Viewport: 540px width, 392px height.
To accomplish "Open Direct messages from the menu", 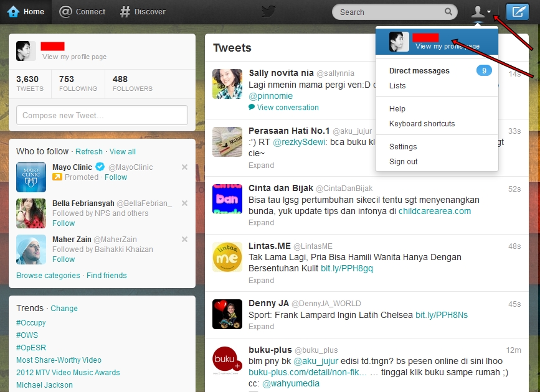I will [x=419, y=70].
